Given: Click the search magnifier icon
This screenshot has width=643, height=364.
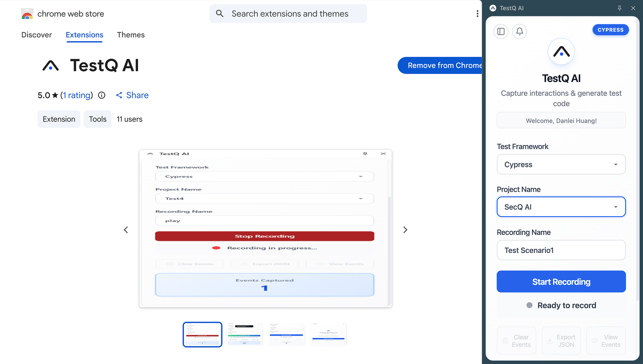Looking at the screenshot, I should [219, 14].
